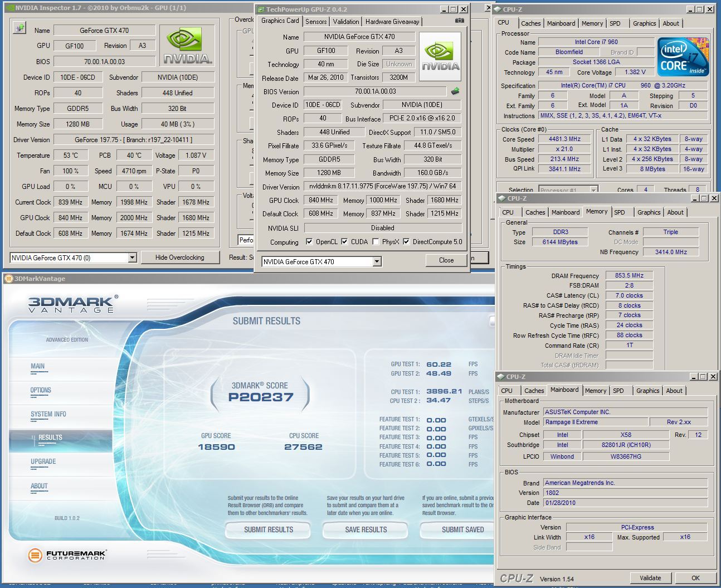Viewport: 721px width, 588px height.
Task: Open Caches tab in top CPU-Z window
Action: [530, 23]
